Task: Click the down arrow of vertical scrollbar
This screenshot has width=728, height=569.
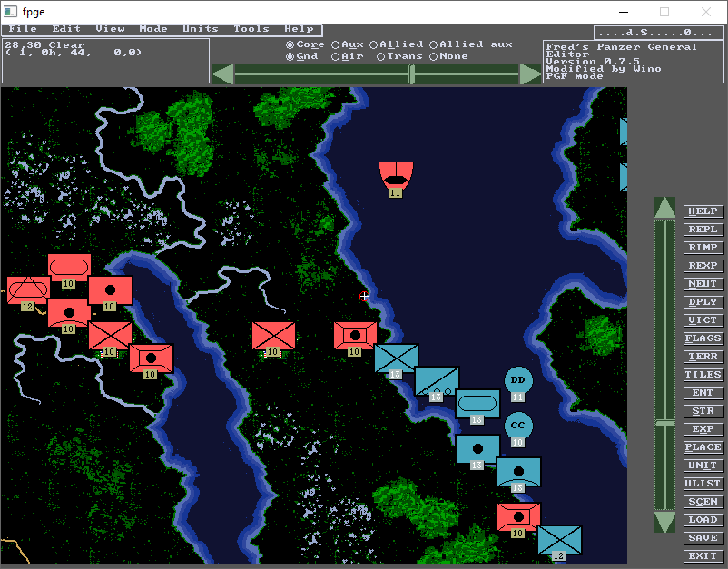Action: pos(664,522)
